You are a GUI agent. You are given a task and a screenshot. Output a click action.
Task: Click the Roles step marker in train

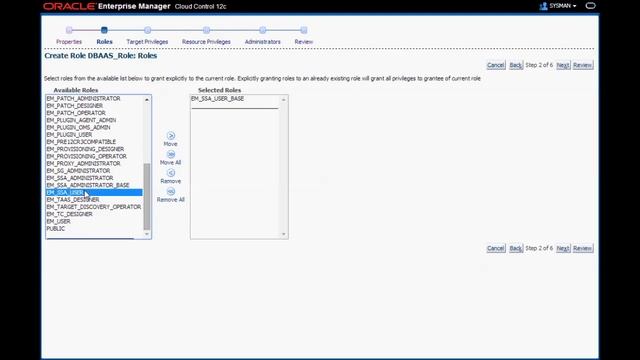coord(104,30)
